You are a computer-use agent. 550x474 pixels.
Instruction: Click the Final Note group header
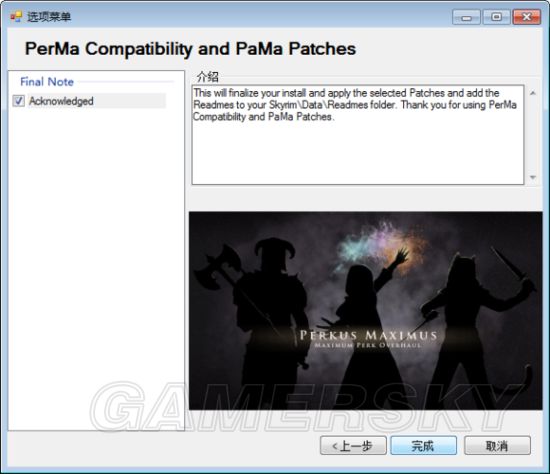pyautogui.click(x=47, y=82)
